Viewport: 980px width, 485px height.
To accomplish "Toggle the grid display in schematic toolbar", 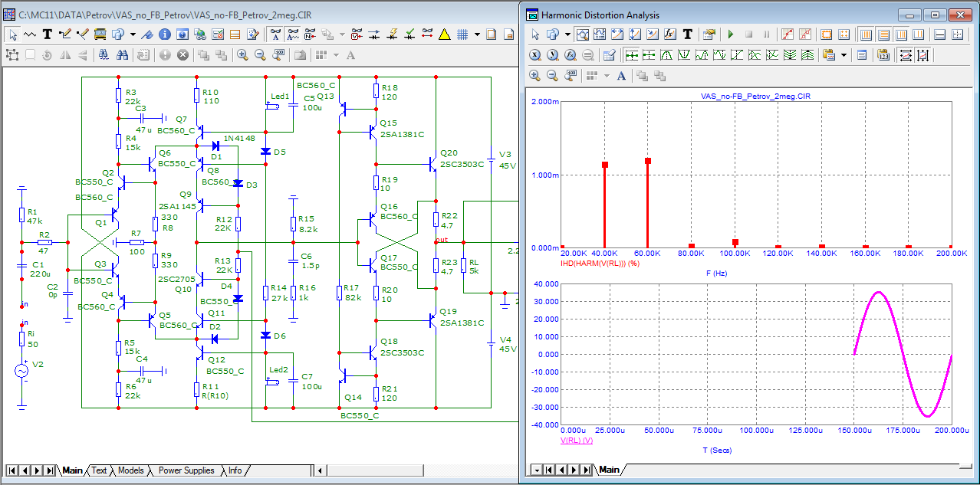I will [462, 34].
